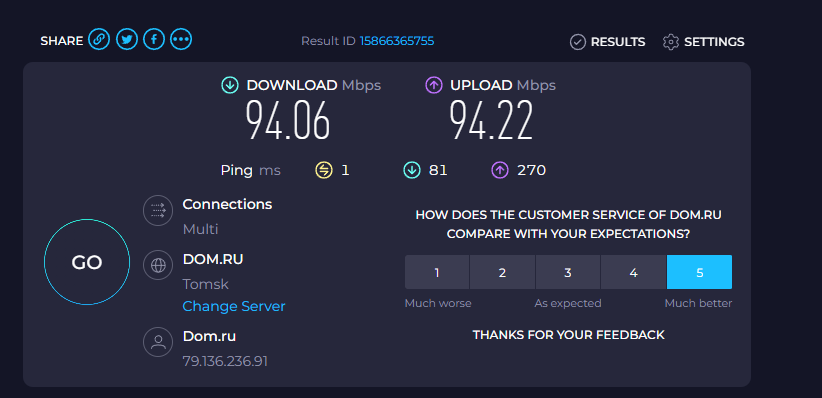
Task: Click the Results checkmark icon
Action: (x=578, y=42)
